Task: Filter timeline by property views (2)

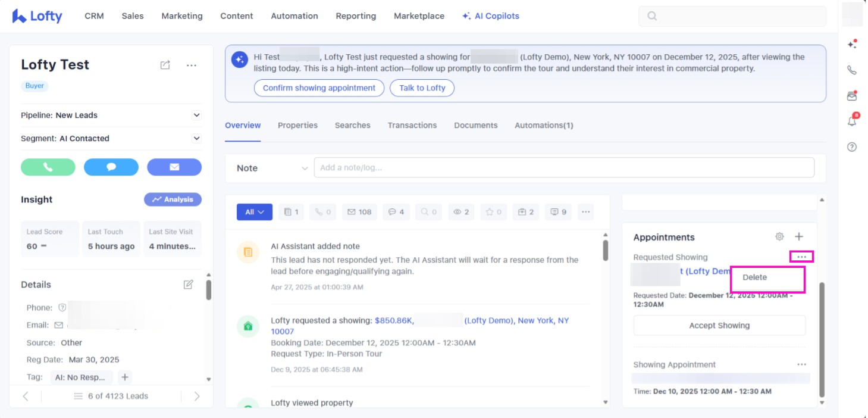Action: (462, 212)
